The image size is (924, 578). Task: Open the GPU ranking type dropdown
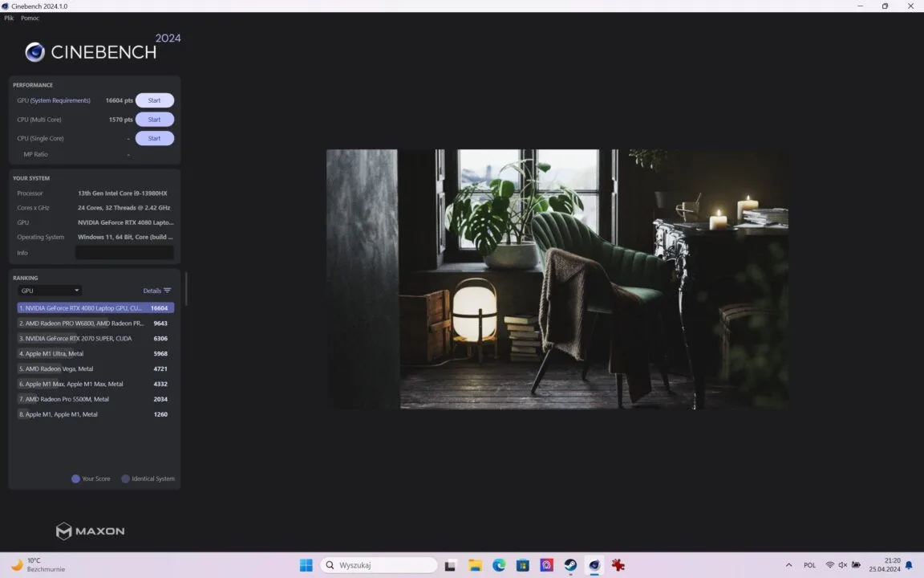50,291
